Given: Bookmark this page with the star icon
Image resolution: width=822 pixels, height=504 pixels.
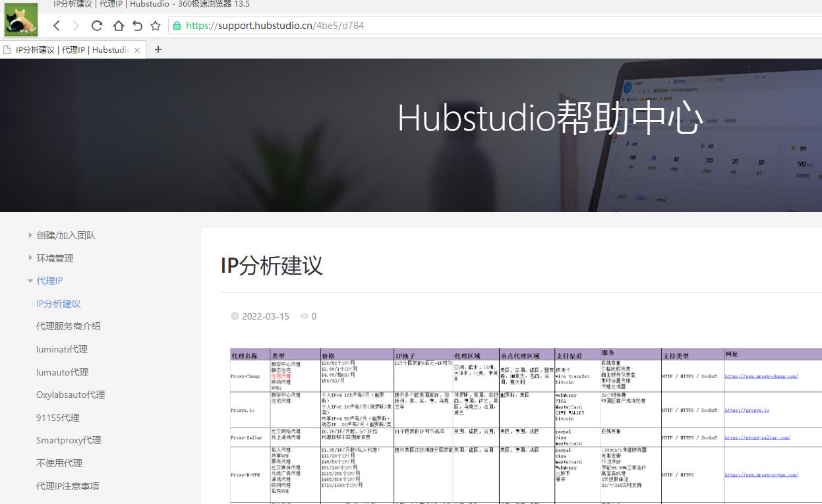Looking at the screenshot, I should tap(156, 26).
